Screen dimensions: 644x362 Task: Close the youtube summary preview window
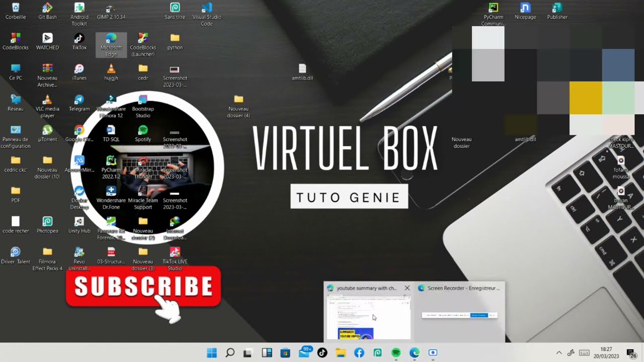coord(407,288)
